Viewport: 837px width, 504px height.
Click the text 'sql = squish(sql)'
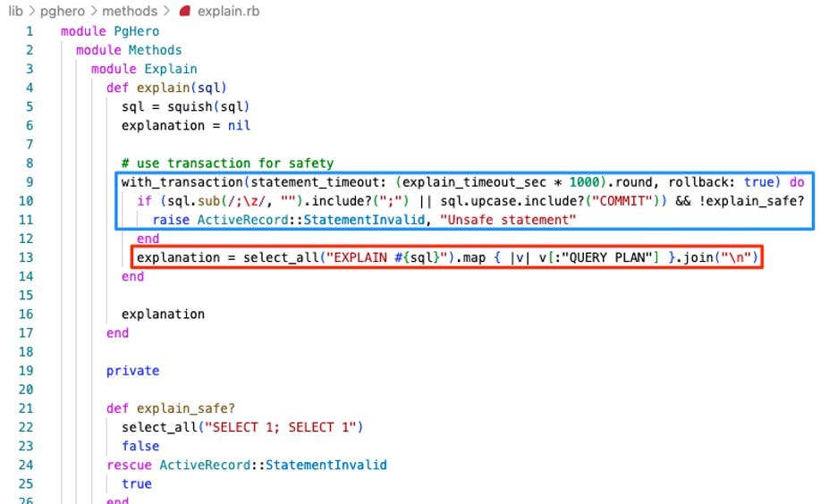185,106
